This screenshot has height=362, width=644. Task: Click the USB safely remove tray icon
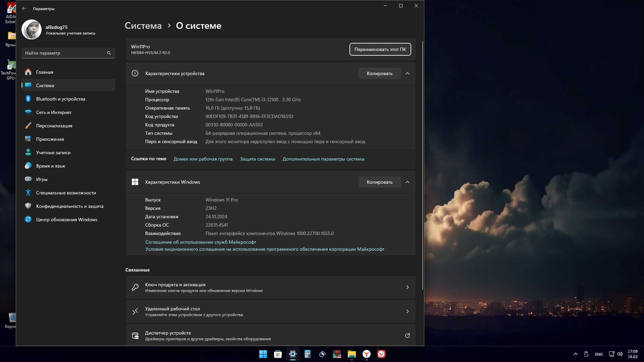tap(586, 354)
